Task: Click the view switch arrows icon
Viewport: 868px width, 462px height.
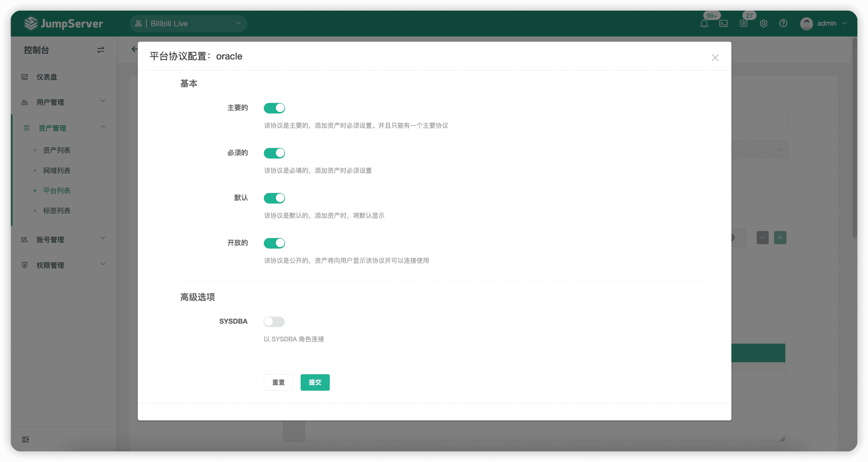Action: (x=100, y=50)
